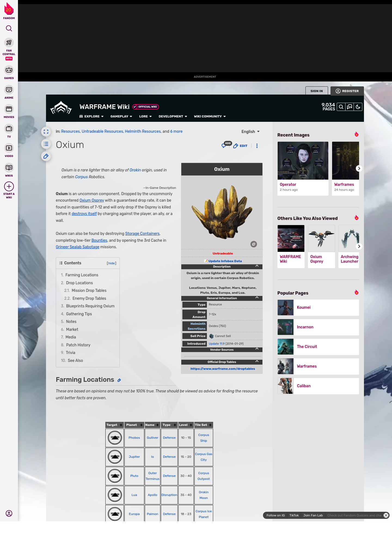Open the English language dropdown
392x545 pixels.
coord(250,132)
